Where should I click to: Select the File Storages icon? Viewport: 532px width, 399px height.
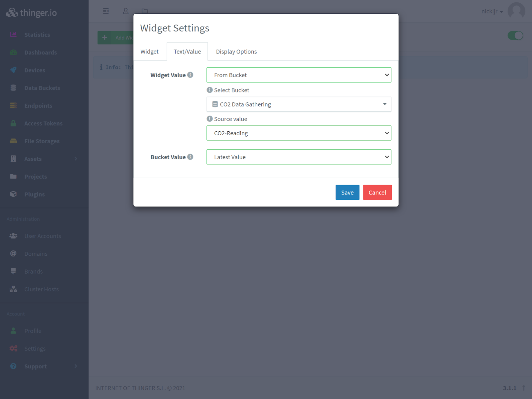[13, 141]
